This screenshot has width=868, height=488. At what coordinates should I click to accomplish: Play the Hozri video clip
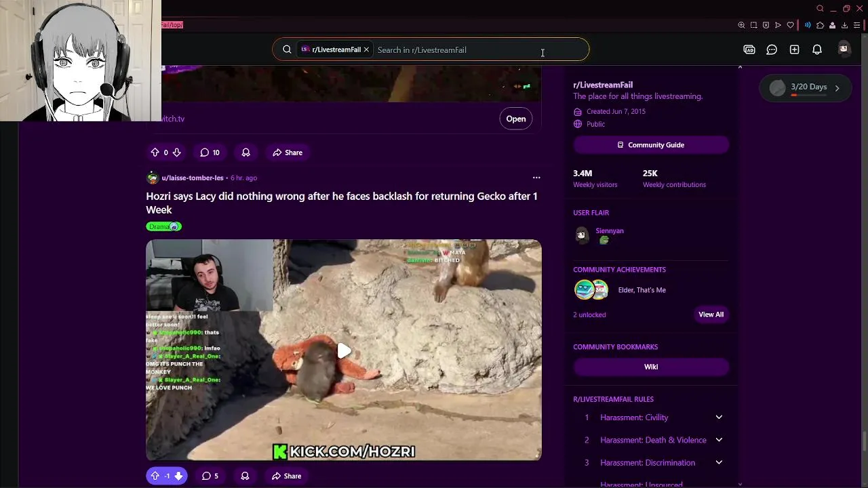(x=344, y=350)
